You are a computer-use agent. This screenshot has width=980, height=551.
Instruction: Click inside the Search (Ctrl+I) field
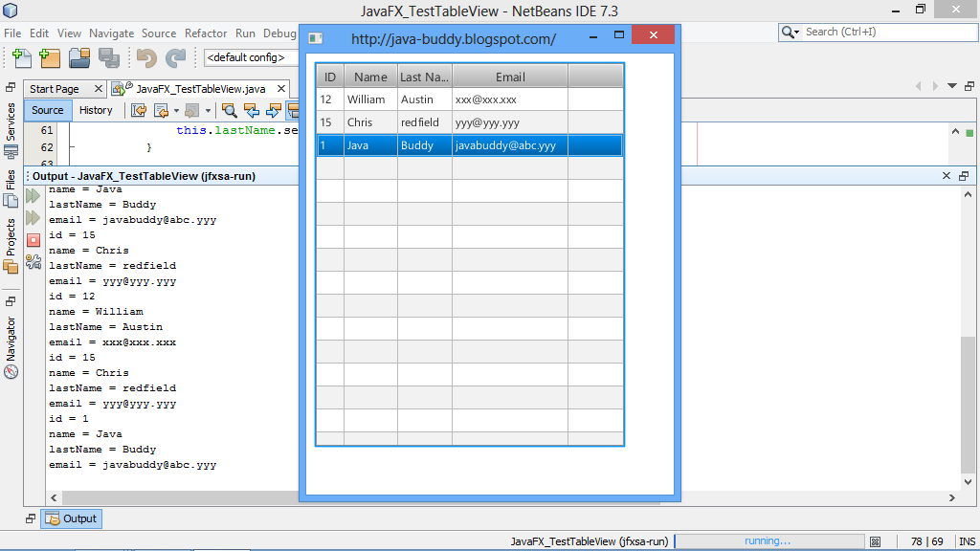point(887,32)
